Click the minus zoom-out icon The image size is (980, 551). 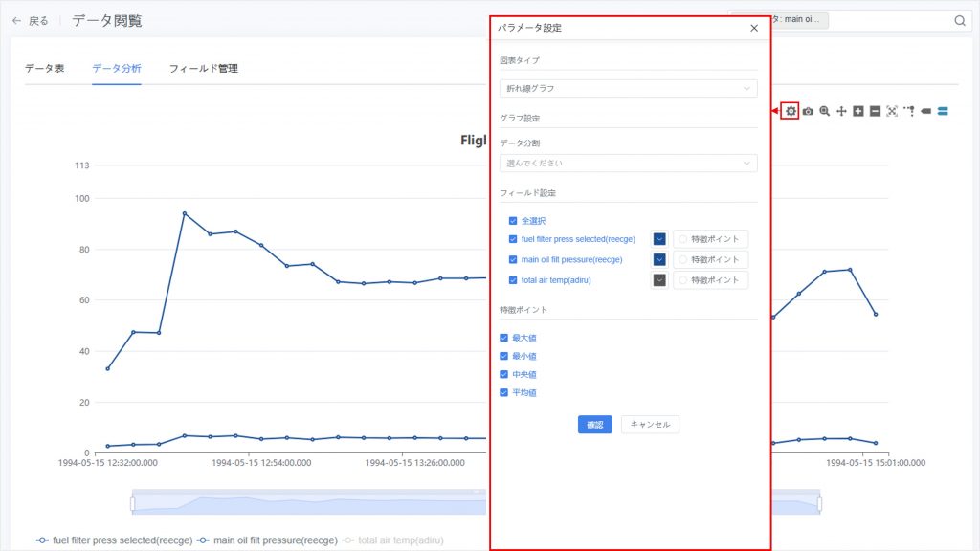[875, 111]
